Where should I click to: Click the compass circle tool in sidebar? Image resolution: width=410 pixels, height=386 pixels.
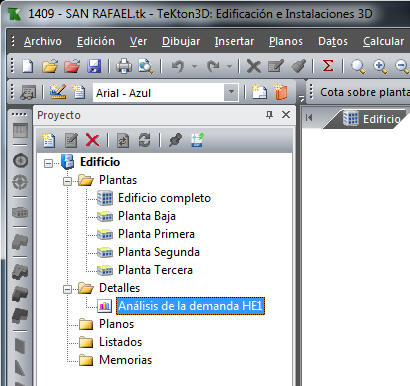pos(20,160)
